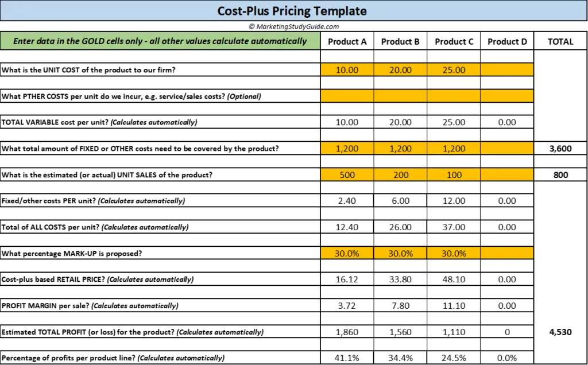Image resolution: width=588 pixels, height=365 pixels.
Task: Click Product A all costs value 12.40
Action: coord(347,227)
